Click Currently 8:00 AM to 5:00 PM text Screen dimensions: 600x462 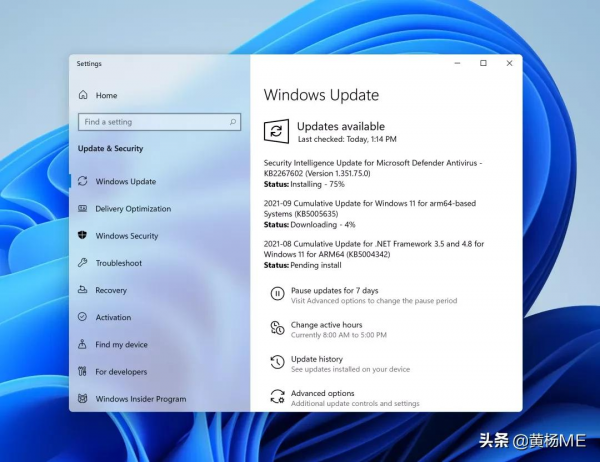click(339, 335)
